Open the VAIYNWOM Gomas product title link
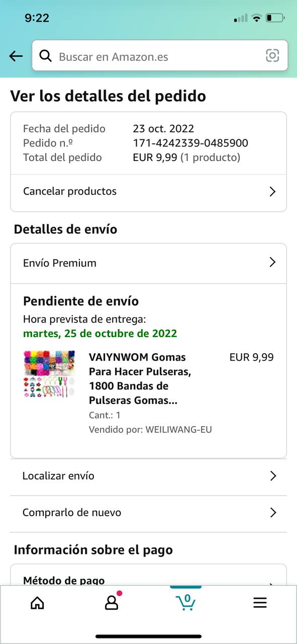Screen dimensions: 297x644 coord(140,379)
